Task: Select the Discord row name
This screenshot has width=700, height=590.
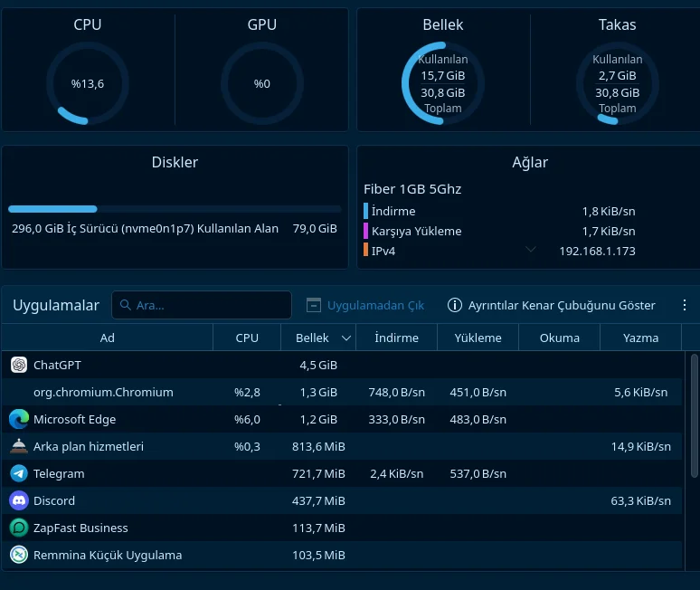Action: click(x=54, y=500)
